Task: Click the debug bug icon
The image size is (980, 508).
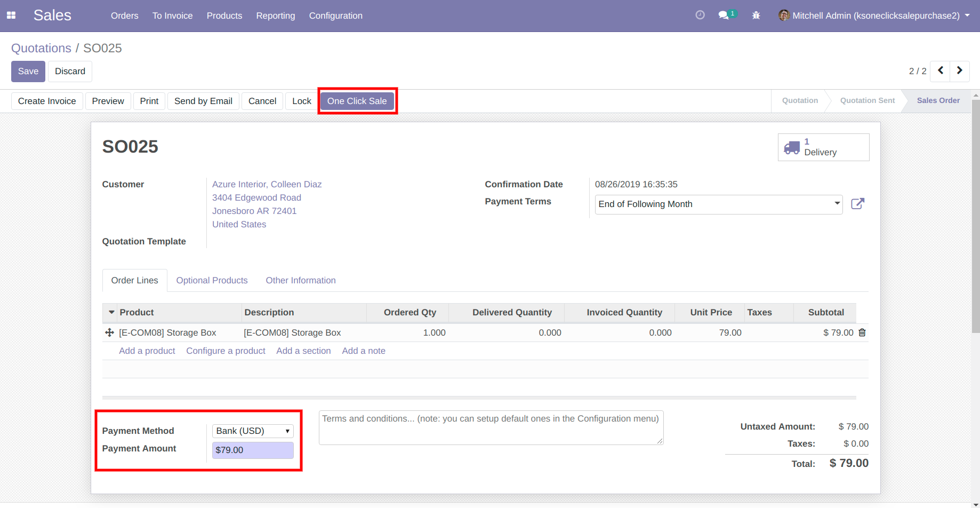Action: (x=756, y=15)
